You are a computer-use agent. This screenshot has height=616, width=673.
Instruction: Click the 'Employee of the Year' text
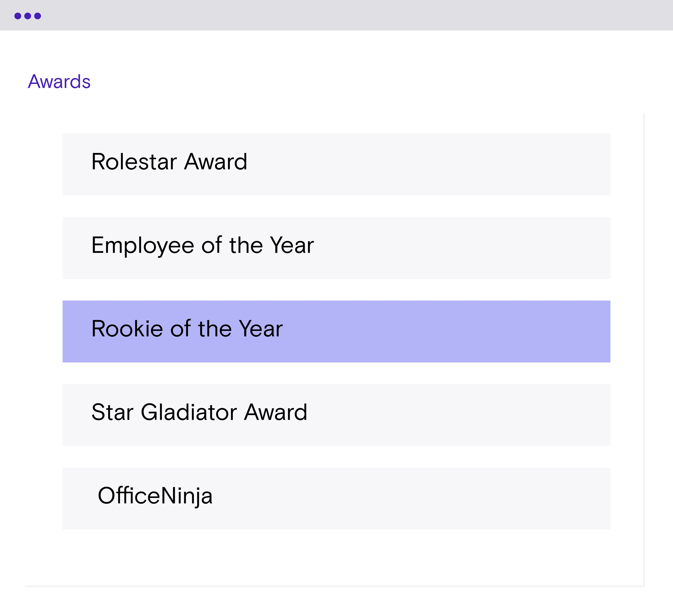pyautogui.click(x=203, y=246)
